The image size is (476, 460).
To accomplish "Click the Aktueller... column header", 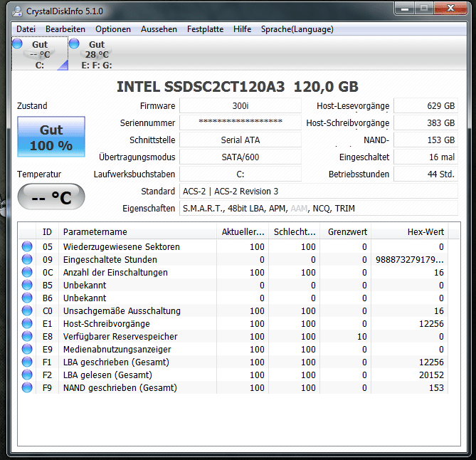I will pyautogui.click(x=243, y=232).
